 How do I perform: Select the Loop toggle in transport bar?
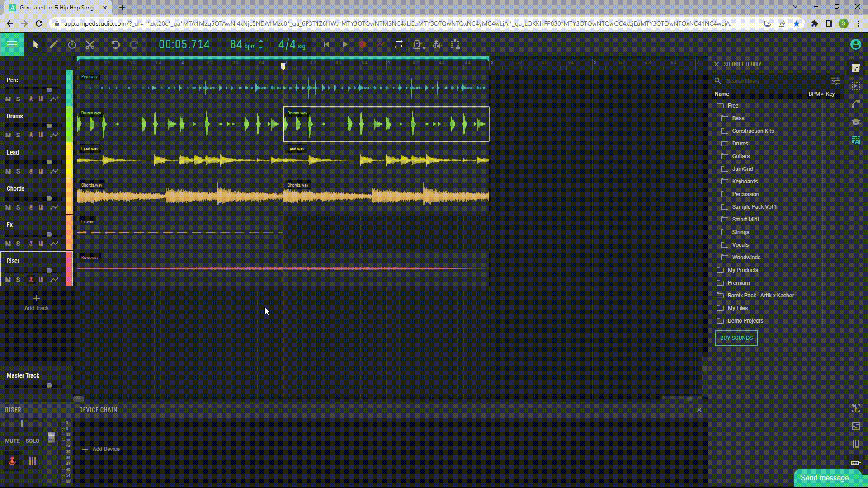pos(399,45)
